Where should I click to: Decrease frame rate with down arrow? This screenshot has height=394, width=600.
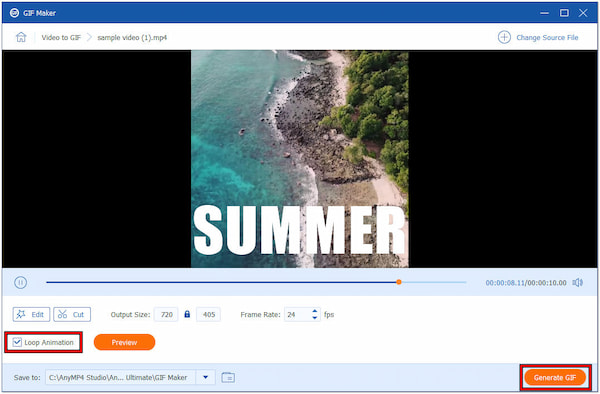point(315,318)
